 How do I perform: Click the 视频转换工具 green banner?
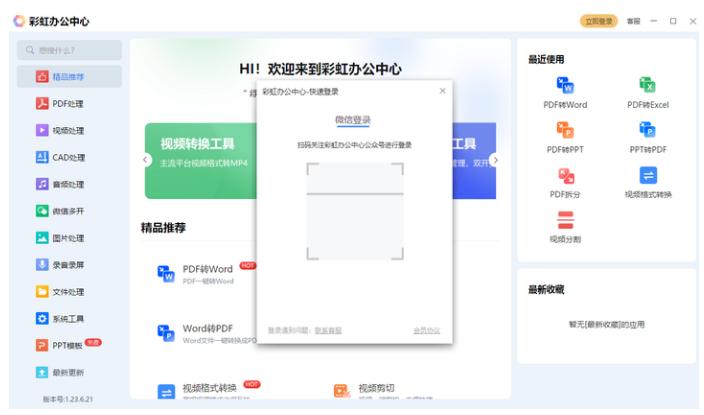(201, 161)
